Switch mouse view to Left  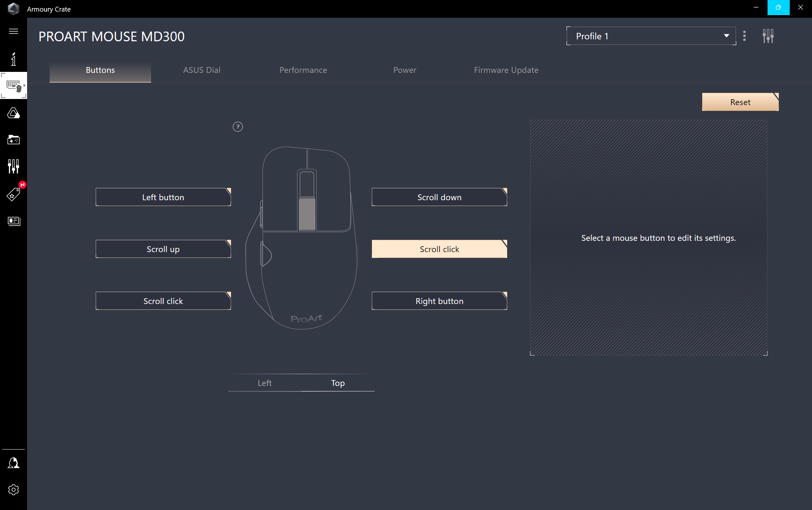[x=265, y=383]
